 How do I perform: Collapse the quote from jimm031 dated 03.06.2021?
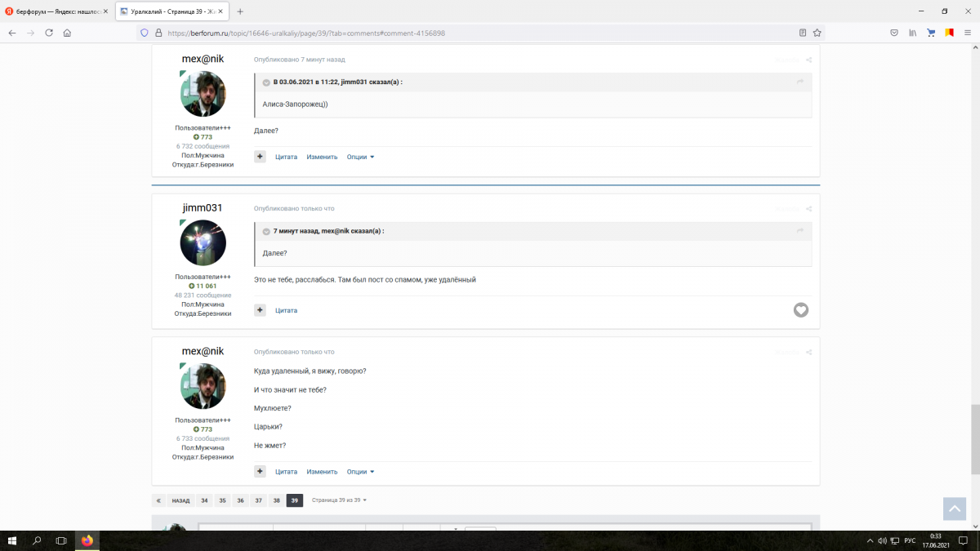coord(266,82)
